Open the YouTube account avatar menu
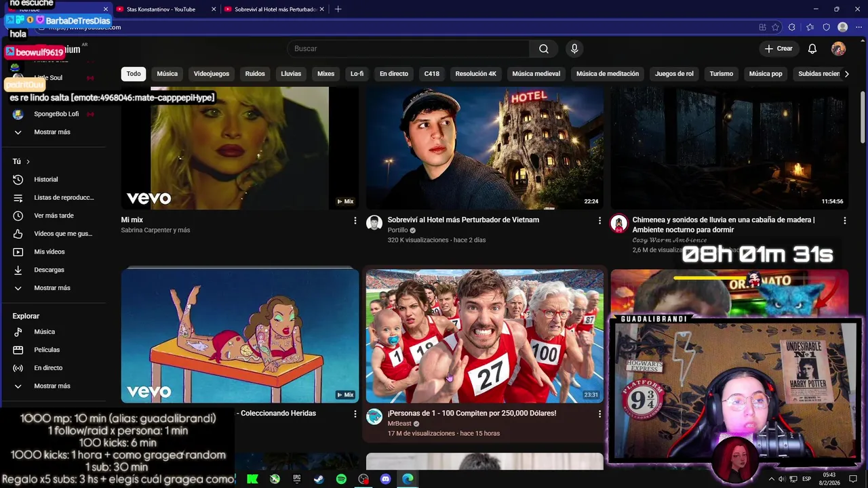The width and height of the screenshot is (868, 488). pos(839,49)
